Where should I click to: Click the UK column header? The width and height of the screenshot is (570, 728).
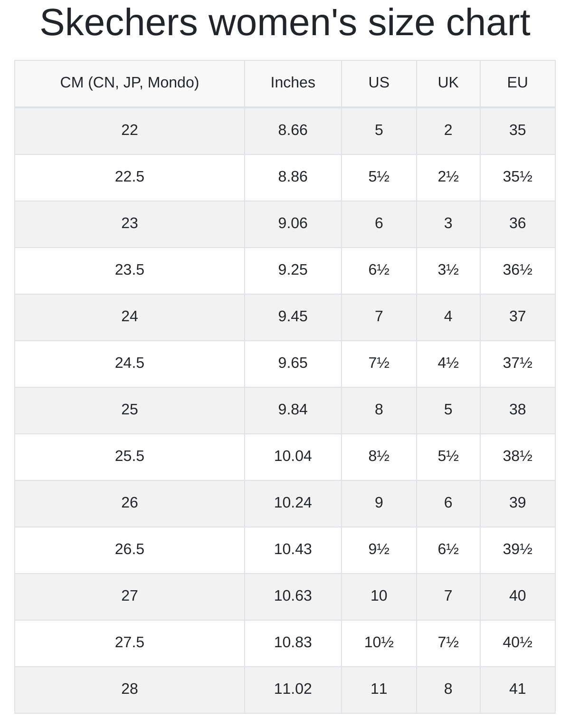[x=448, y=83]
